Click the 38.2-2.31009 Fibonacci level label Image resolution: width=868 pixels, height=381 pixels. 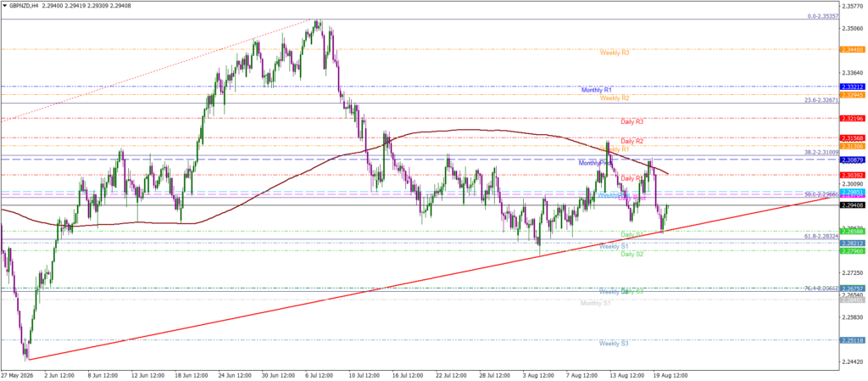click(822, 152)
